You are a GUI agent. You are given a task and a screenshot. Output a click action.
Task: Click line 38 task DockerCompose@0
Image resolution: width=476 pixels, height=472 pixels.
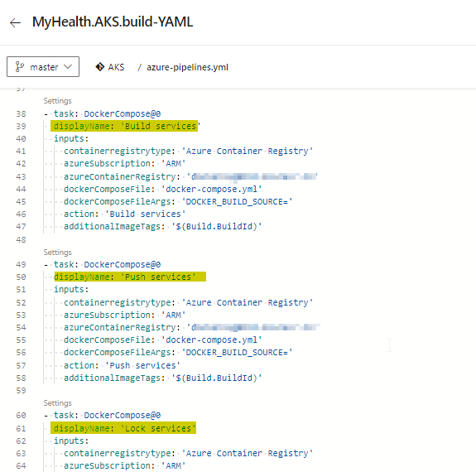[103, 113]
